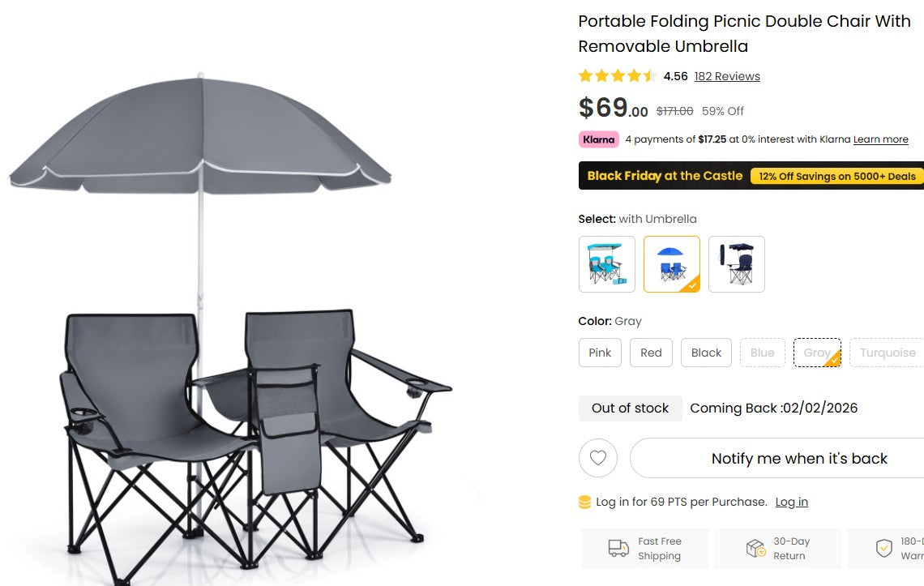The width and height of the screenshot is (924, 586).
Task: Select the Black color option
Action: (x=706, y=353)
